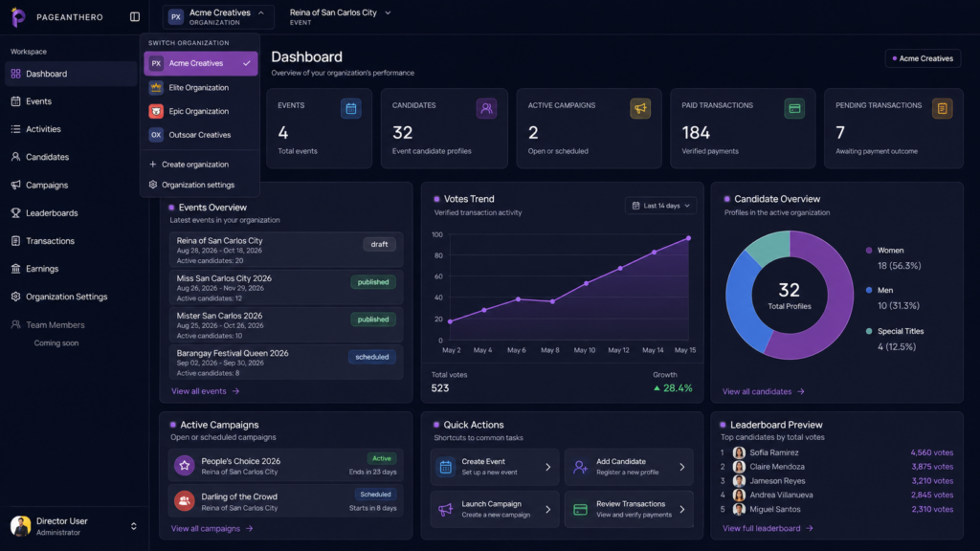Click the Mister San Carlos 2026 published badge

(373, 320)
